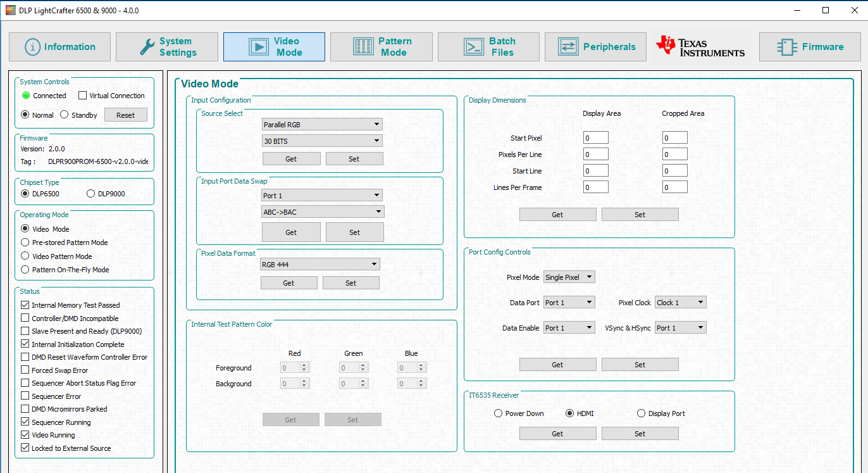Click the wrench icon on System Settings
This screenshot has height=473, width=868.
click(147, 47)
